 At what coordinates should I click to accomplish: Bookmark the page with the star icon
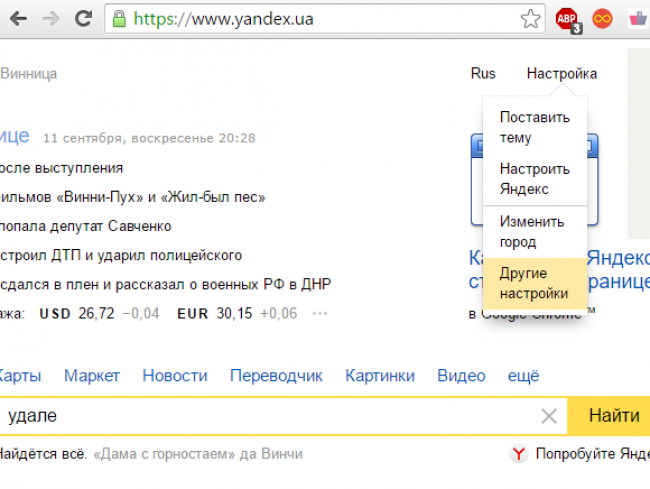click(x=531, y=19)
